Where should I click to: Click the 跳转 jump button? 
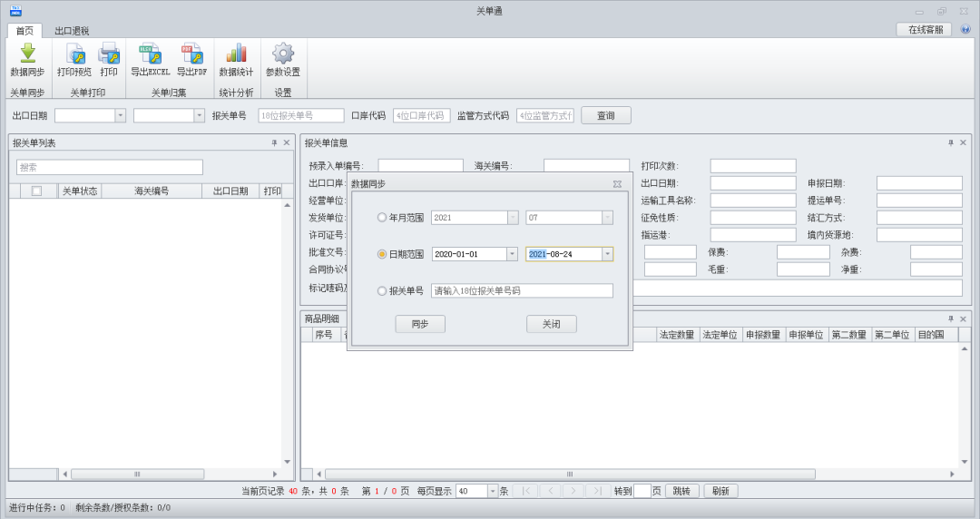[681, 491]
